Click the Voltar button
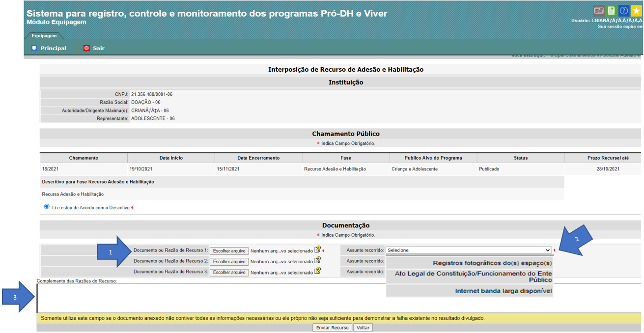Image resolution: width=644 pixels, height=333 pixels. [x=363, y=328]
